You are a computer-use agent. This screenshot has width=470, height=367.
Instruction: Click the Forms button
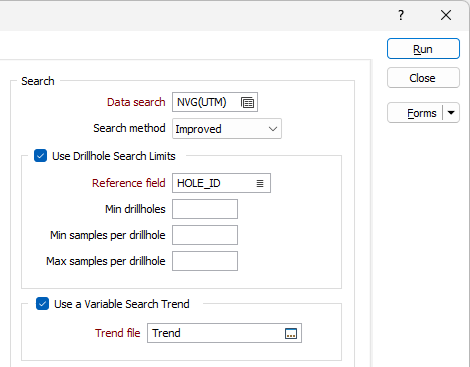[415, 113]
